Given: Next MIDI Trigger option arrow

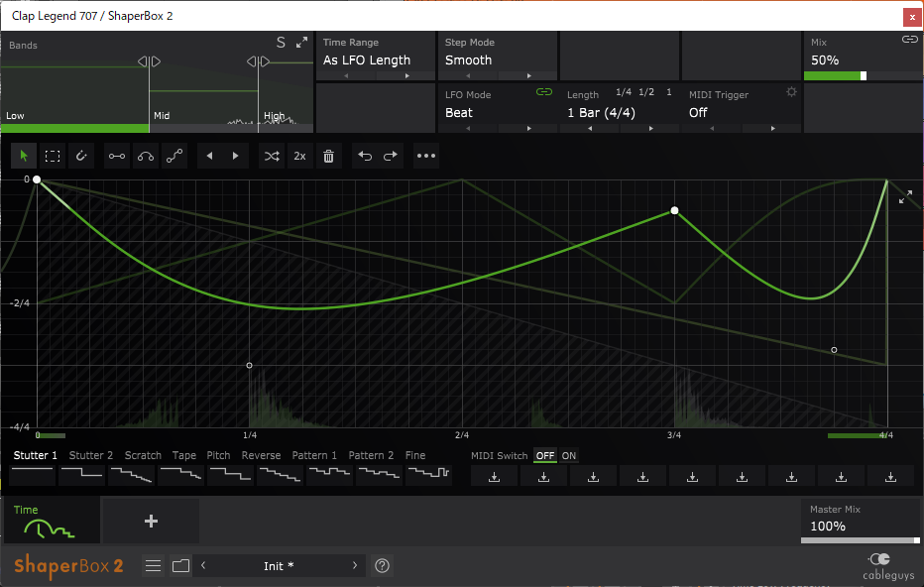Looking at the screenshot, I should [x=772, y=129].
